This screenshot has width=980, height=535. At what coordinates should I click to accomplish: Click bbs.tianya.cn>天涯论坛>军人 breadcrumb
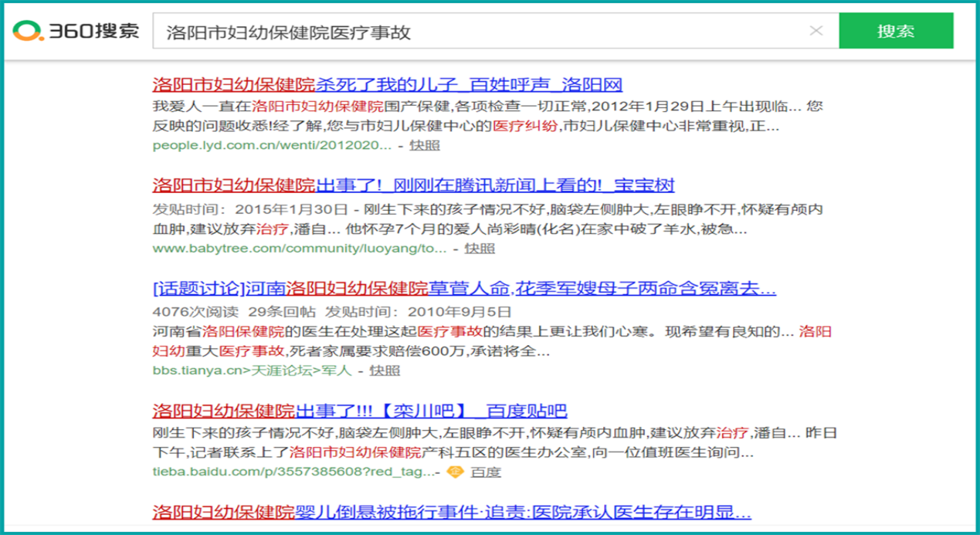(x=252, y=371)
